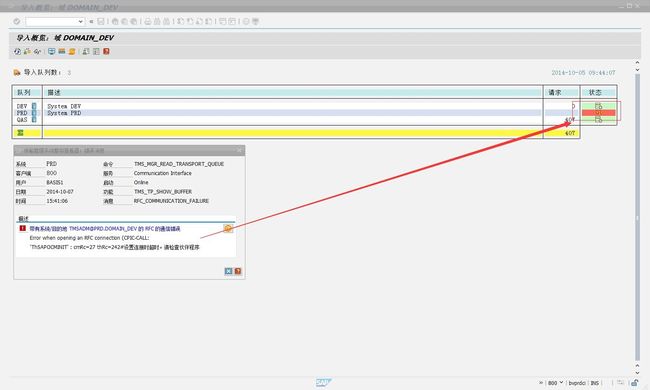The image size is (650, 390).
Task: Click the Communication Interface service value
Action: [162, 173]
